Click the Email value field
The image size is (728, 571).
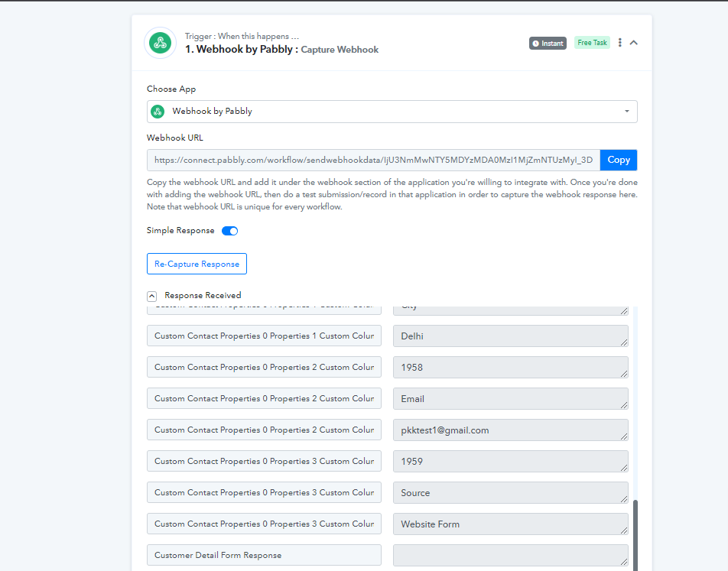pyautogui.click(x=511, y=399)
